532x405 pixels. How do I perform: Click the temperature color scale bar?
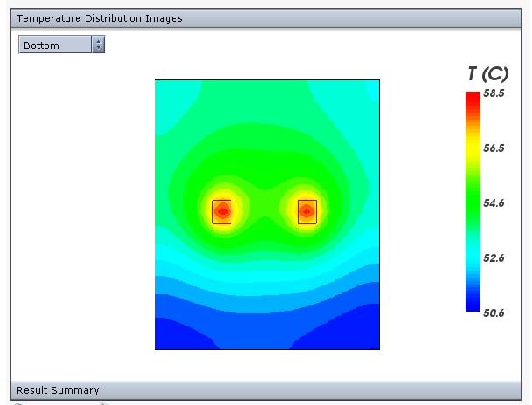[x=473, y=202]
